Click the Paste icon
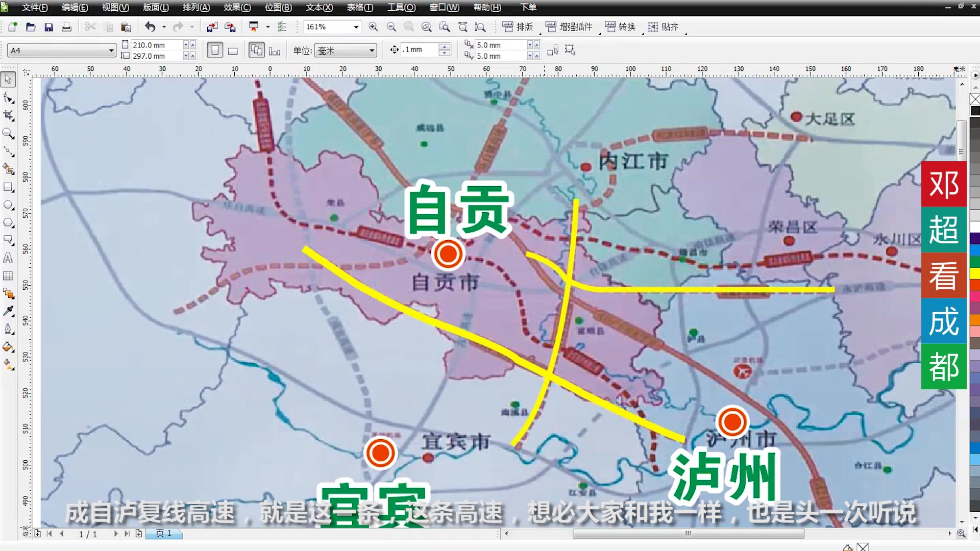The width and height of the screenshot is (980, 551). point(126,27)
